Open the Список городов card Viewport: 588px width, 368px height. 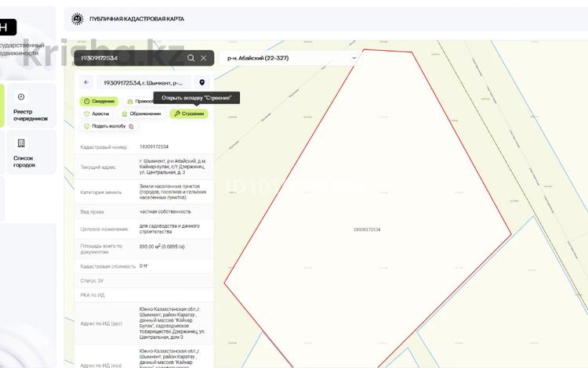(x=31, y=153)
